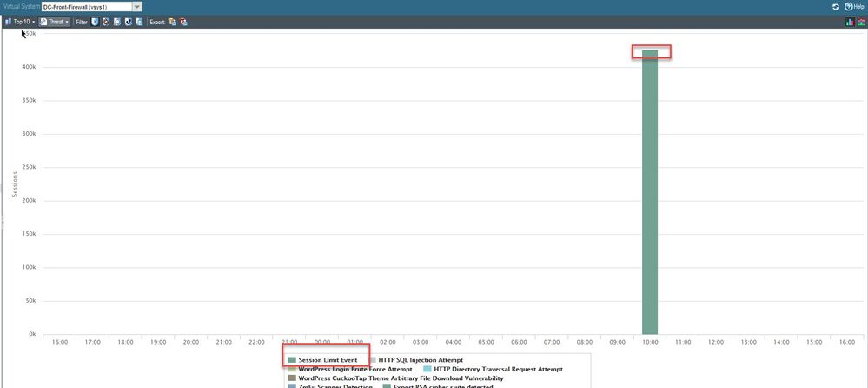Viewport: 868px width, 388px height.
Task: Click the Sessions y-axis title
Action: [x=15, y=184]
